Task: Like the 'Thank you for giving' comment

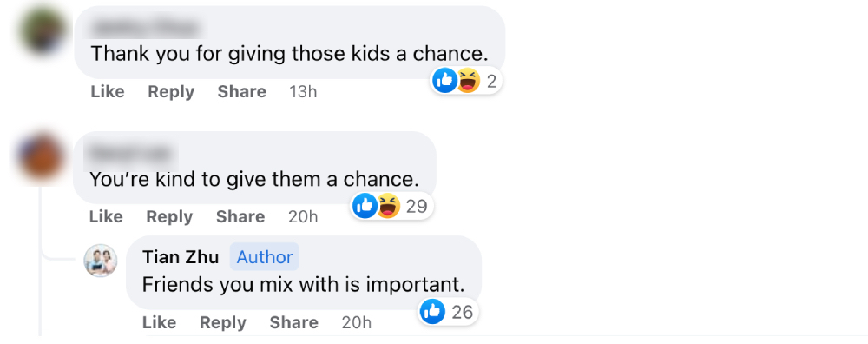Action: click(x=108, y=91)
